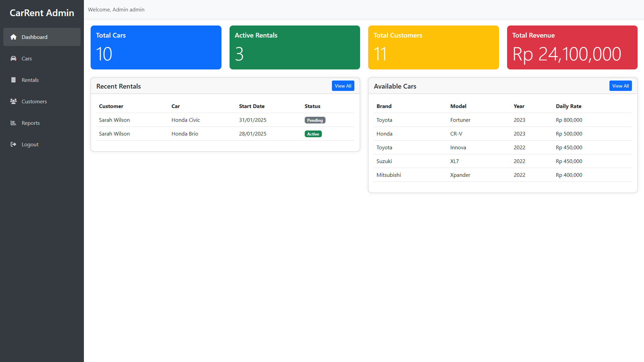This screenshot has height=362, width=644.
Task: Click the Available Cars heading
Action: [395, 86]
